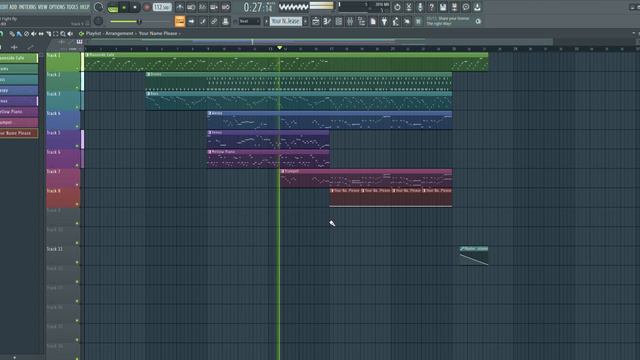Open the ADD menu

[x=13, y=7]
